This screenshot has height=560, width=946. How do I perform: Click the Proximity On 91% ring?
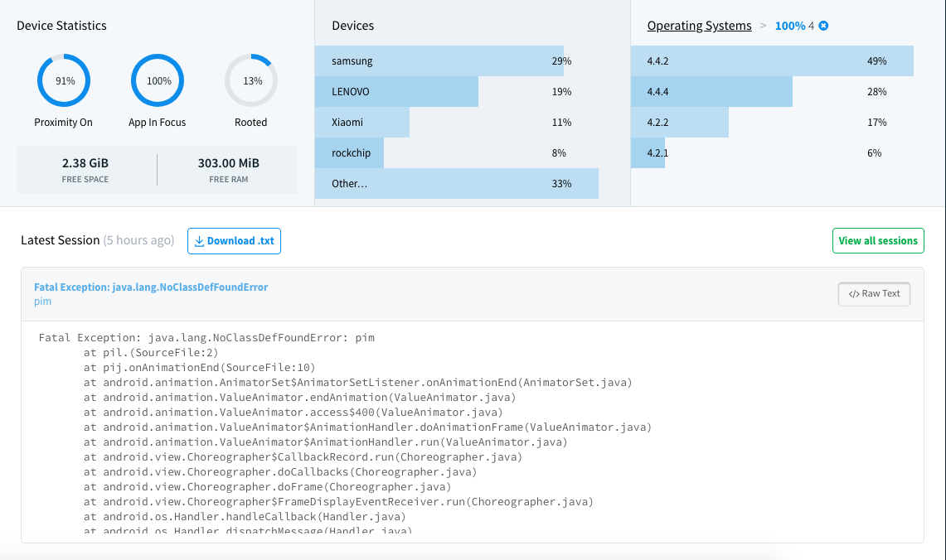[x=64, y=81]
